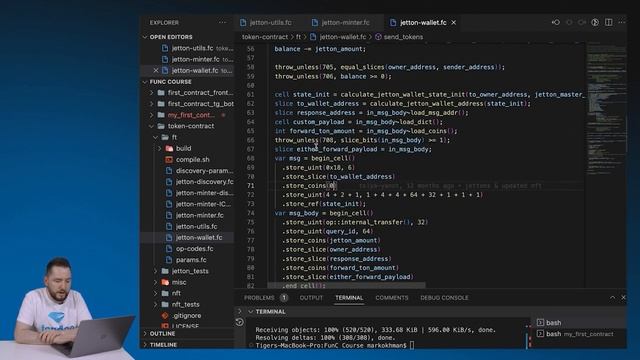Click "balance -= jetton_amount;" on line 56

pos(320,49)
